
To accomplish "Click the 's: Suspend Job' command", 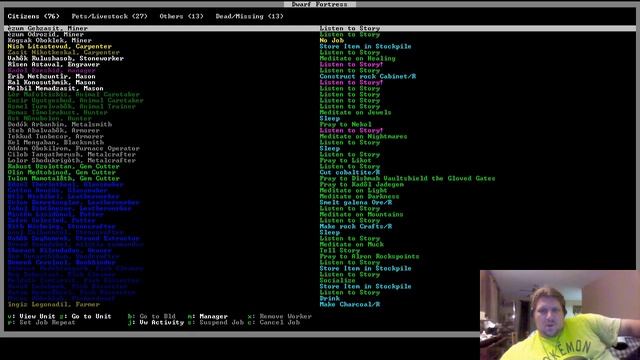I will coord(216,322).
